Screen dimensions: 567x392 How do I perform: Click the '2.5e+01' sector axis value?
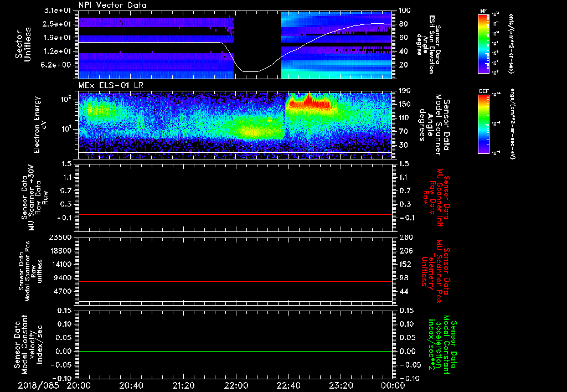(x=58, y=24)
